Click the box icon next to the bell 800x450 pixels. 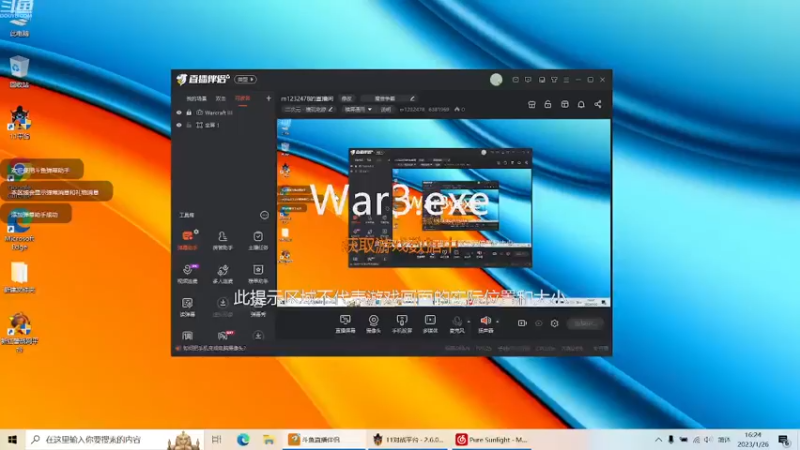pyautogui.click(x=565, y=104)
